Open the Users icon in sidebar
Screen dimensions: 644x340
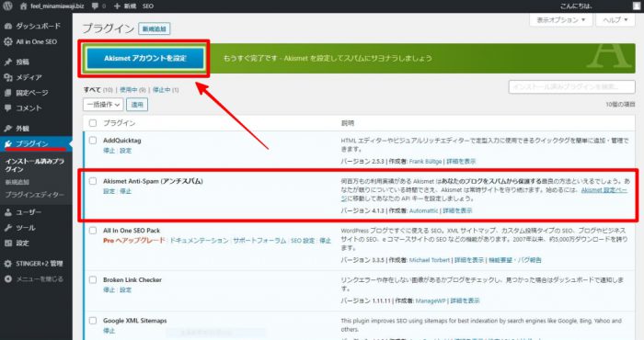[x=7, y=212]
